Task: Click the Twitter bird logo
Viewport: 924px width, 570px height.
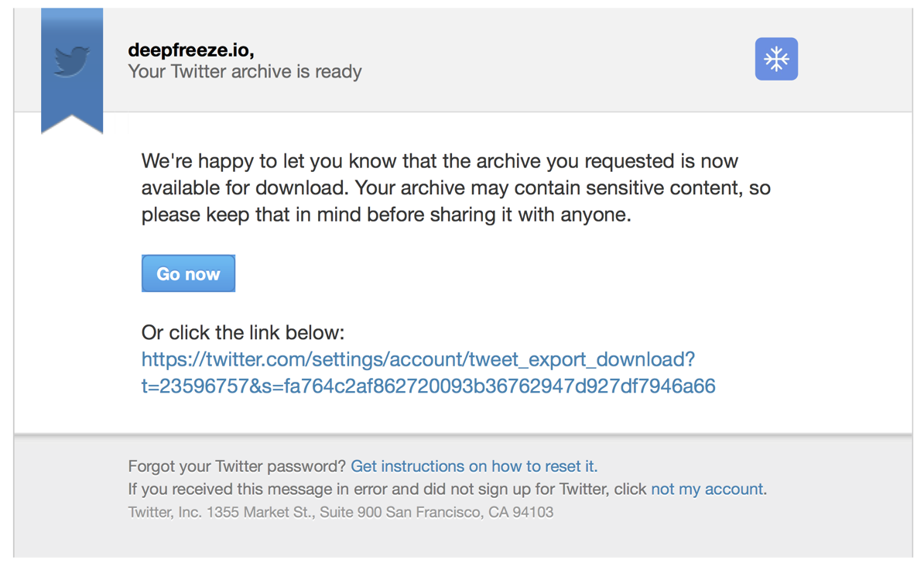Action: tap(72, 60)
